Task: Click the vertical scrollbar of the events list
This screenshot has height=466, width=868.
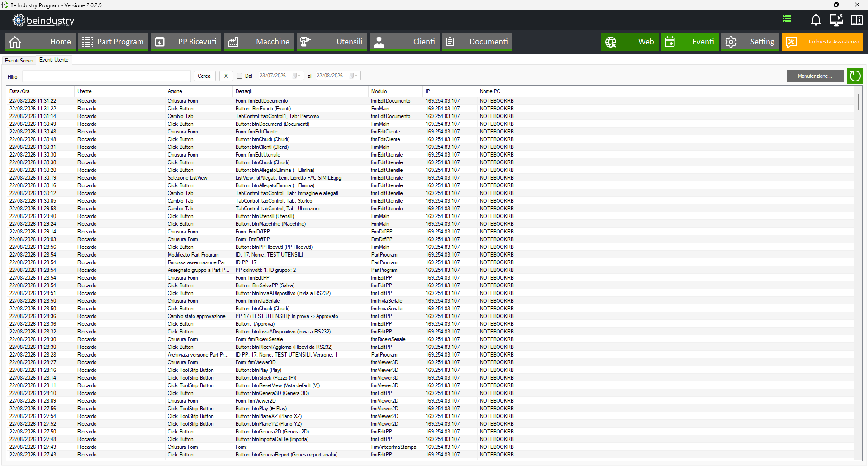Action: pos(858,102)
